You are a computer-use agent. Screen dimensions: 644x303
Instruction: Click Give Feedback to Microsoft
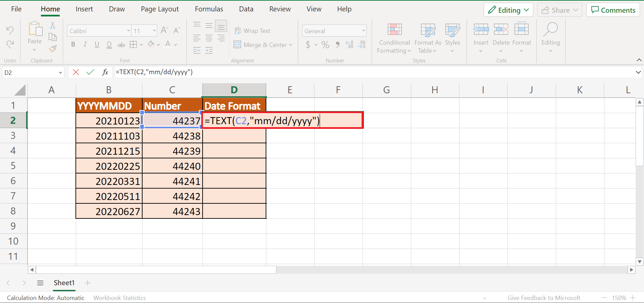coord(544,298)
